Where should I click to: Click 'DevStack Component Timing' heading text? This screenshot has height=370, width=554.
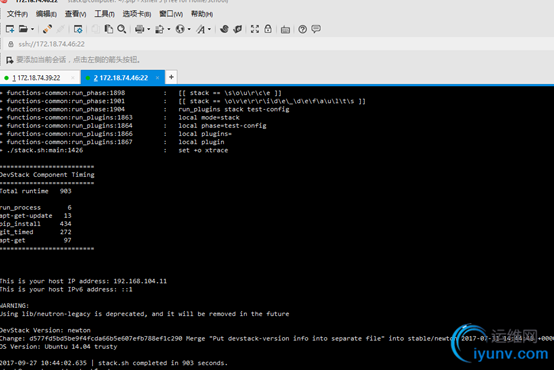pyautogui.click(x=47, y=175)
